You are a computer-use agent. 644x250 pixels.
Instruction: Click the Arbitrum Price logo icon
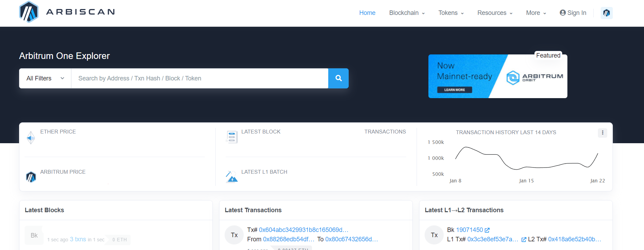[31, 177]
